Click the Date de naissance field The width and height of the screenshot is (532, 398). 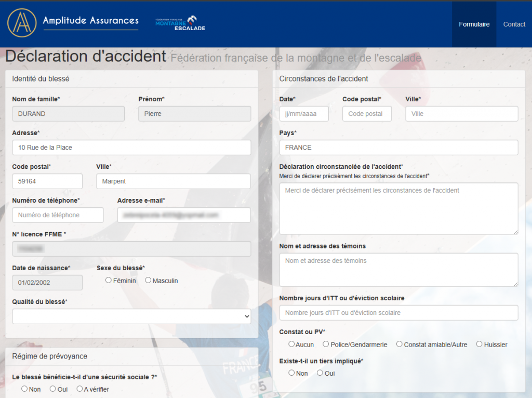tap(47, 282)
